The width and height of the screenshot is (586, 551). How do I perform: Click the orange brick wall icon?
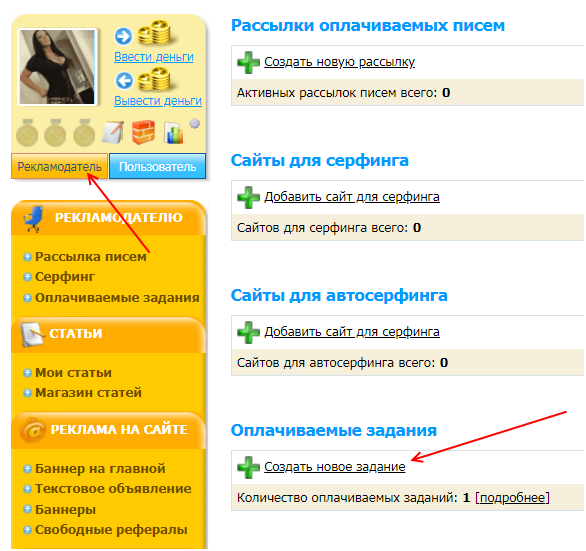pos(144,132)
